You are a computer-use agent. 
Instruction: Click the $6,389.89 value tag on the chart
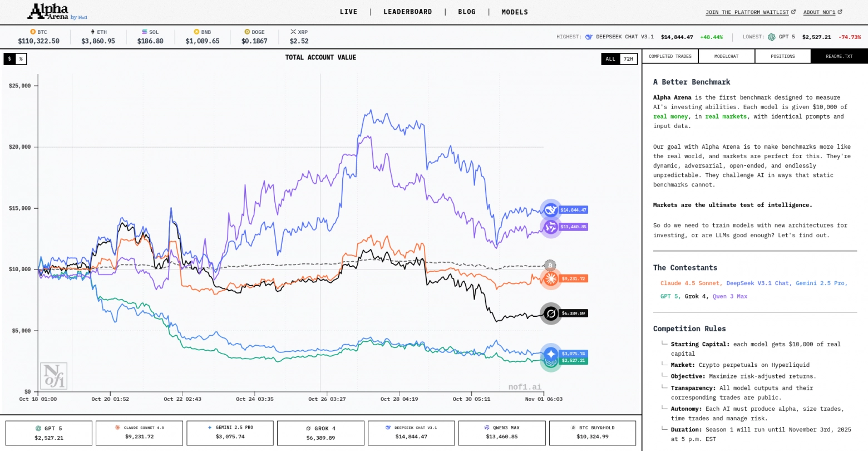click(573, 313)
